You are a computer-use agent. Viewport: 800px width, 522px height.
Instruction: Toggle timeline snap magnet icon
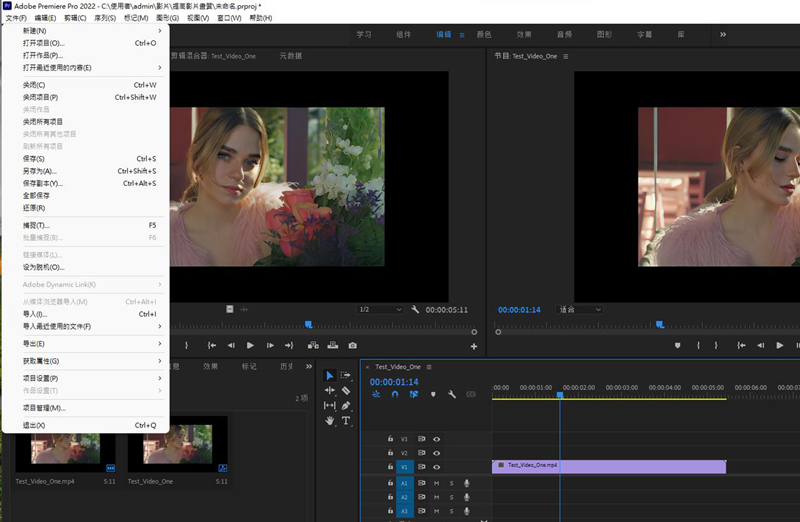click(x=395, y=394)
